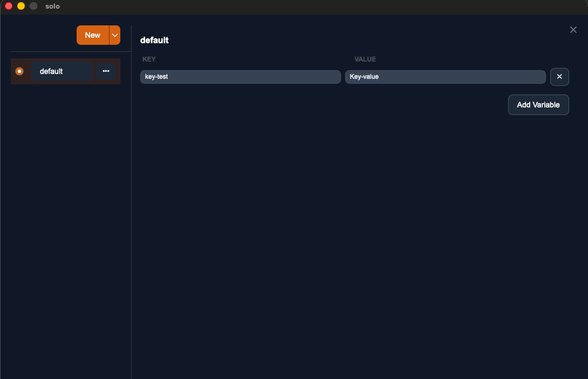Minimize the solo window with yellow button
Screen dimensions: 588x379
click(x=21, y=6)
